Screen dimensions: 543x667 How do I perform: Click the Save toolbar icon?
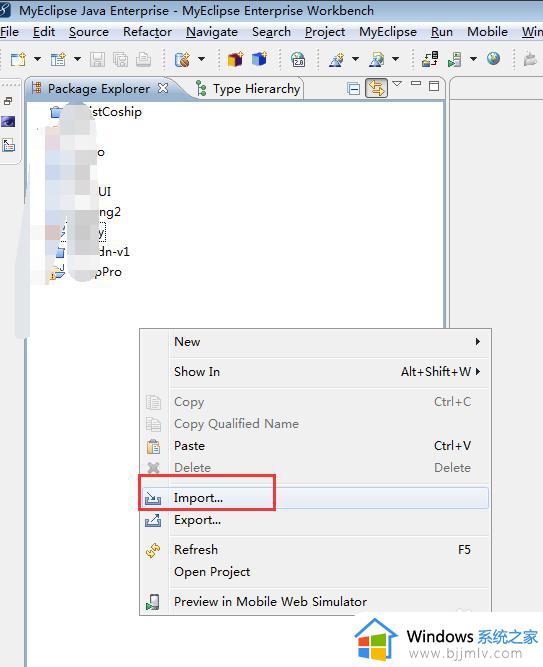pos(97,59)
